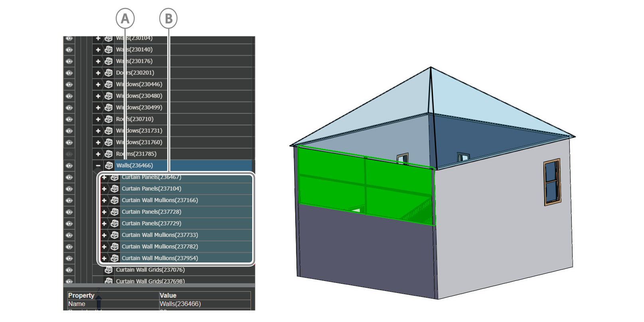Click the node icon beside Roofs(230710)
This screenshot has width=644, height=322.
(x=109, y=119)
